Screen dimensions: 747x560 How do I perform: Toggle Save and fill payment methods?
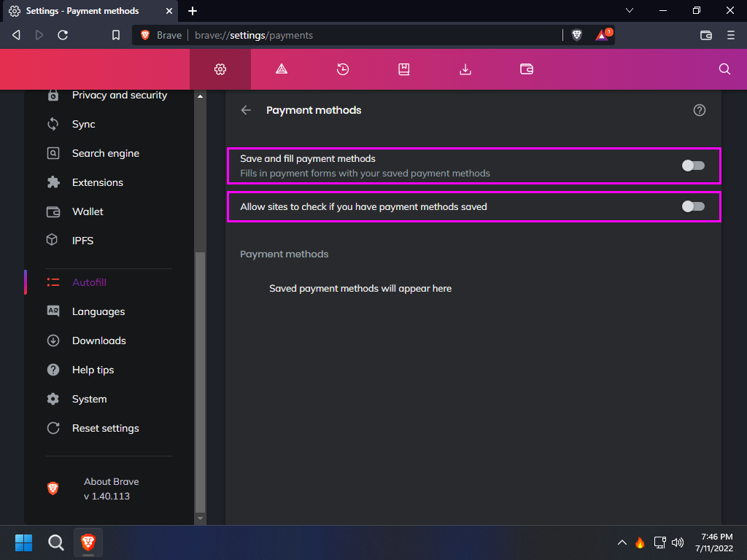pos(693,166)
